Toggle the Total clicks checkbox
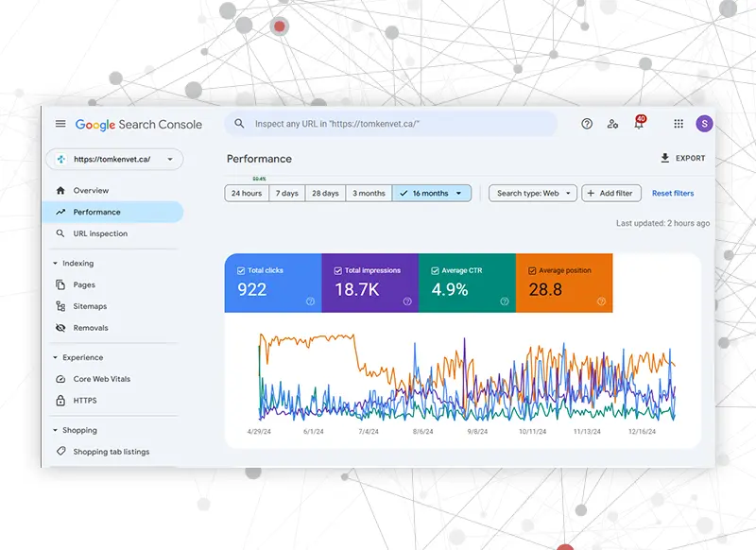This screenshot has height=550, width=756. click(x=241, y=270)
